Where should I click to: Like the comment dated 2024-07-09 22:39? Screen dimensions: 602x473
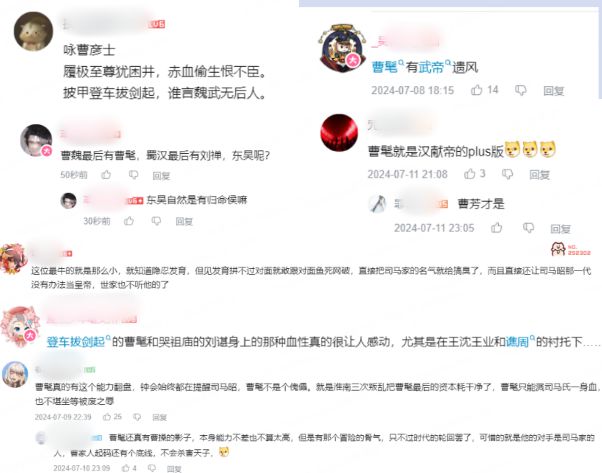point(107,417)
